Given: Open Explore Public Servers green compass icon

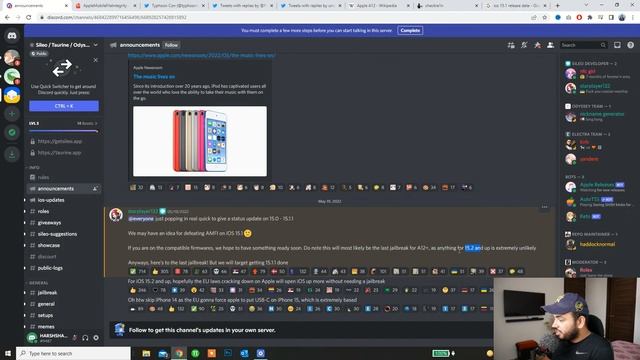Looking at the screenshot, I should click(12, 132).
